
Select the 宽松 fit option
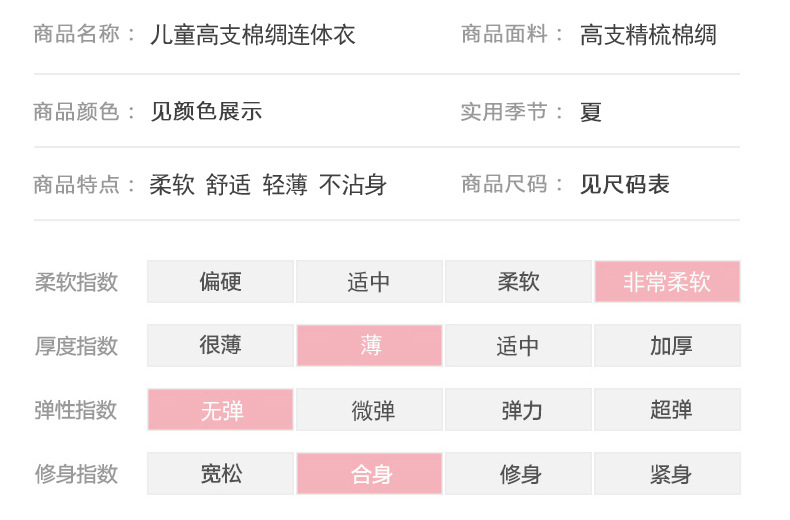[x=220, y=474]
